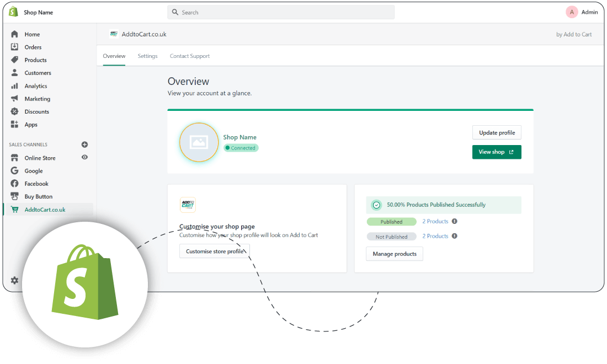Click the Marketing megaphone icon

(x=14, y=98)
